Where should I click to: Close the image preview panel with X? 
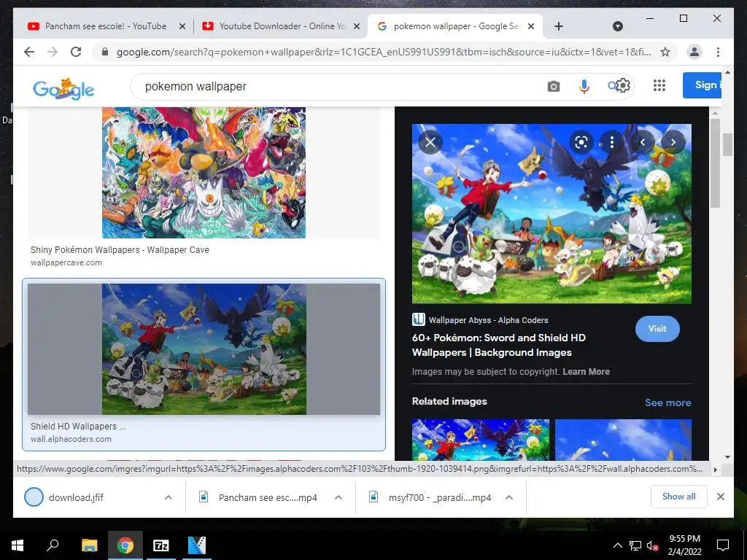[x=430, y=142]
